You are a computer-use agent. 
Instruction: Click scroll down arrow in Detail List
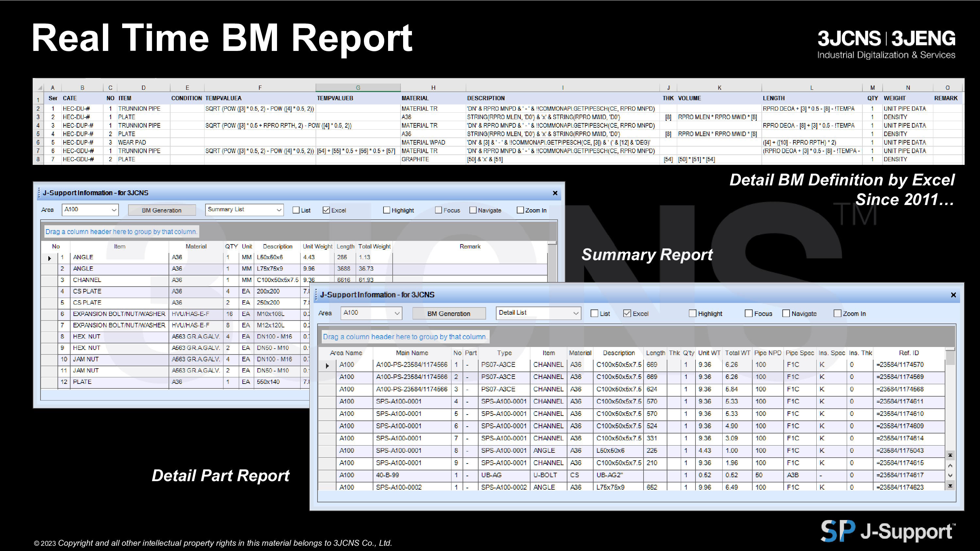coord(950,475)
